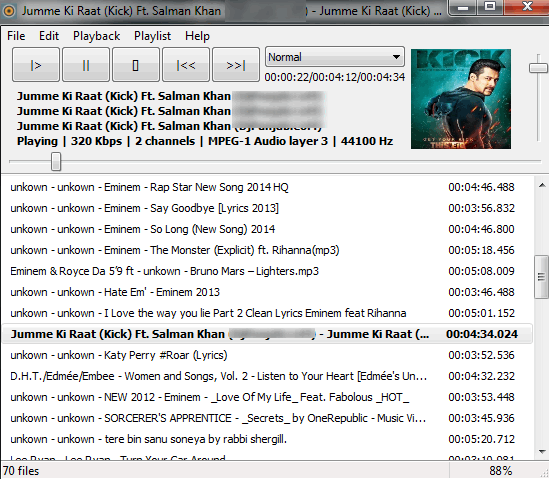The width and height of the screenshot is (549, 479).
Task: Select Bruno Mars – Lighters.mp3 track
Action: [x=267, y=271]
